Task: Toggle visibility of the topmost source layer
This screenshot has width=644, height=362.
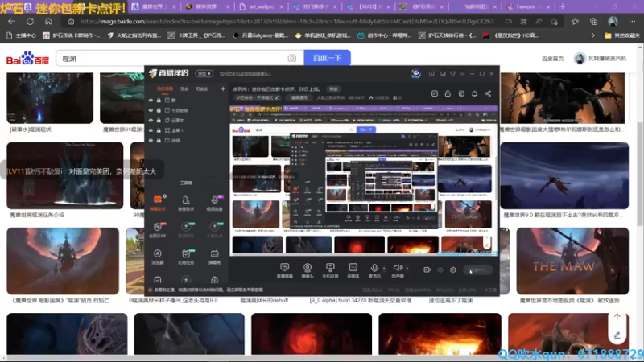Action: coord(151,100)
